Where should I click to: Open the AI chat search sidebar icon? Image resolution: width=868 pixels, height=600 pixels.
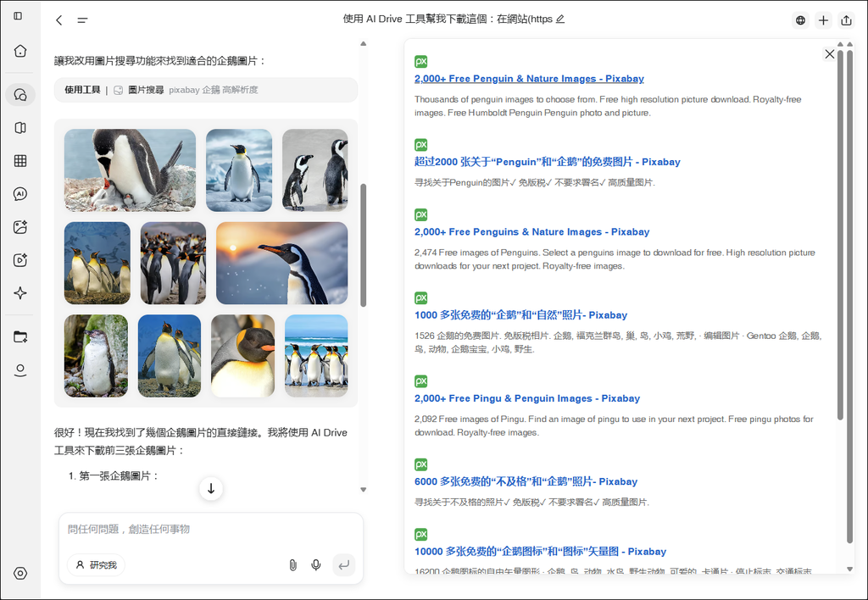(20, 95)
